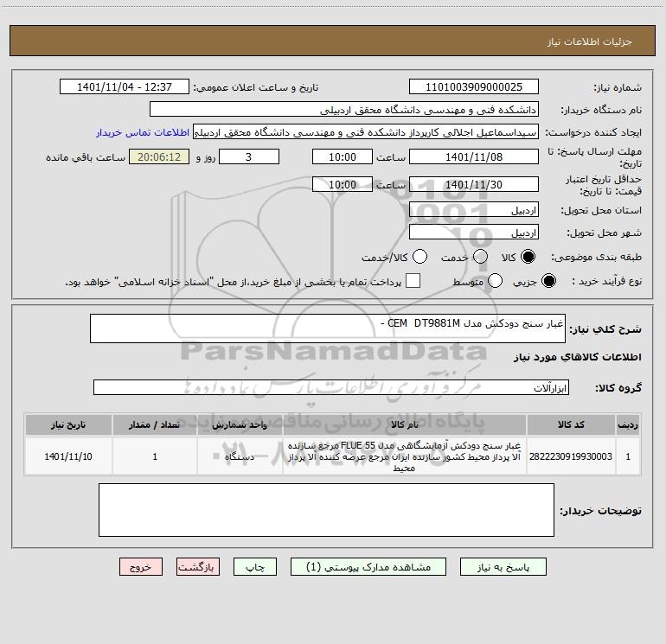The image size is (666, 644).
Task: Click the price validity hour field 10:00
Action: [343, 184]
